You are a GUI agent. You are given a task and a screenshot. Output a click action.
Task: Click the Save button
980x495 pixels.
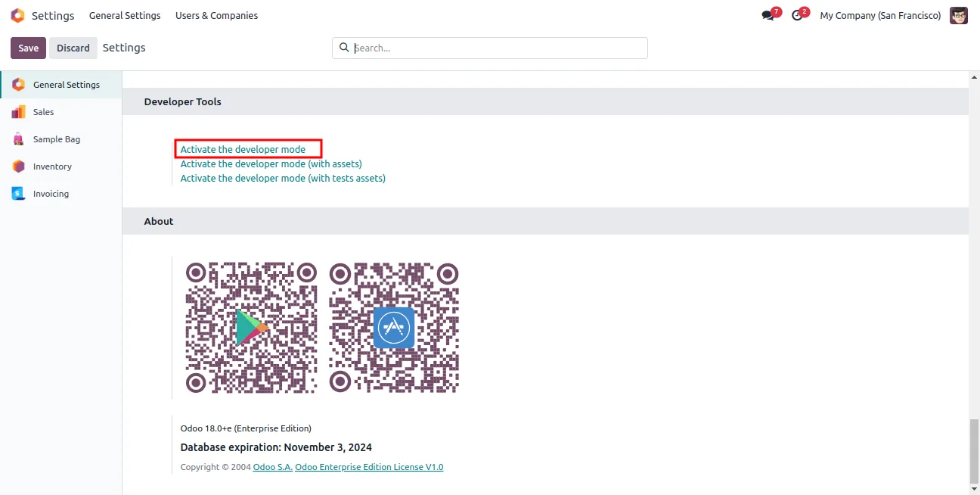pyautogui.click(x=28, y=48)
